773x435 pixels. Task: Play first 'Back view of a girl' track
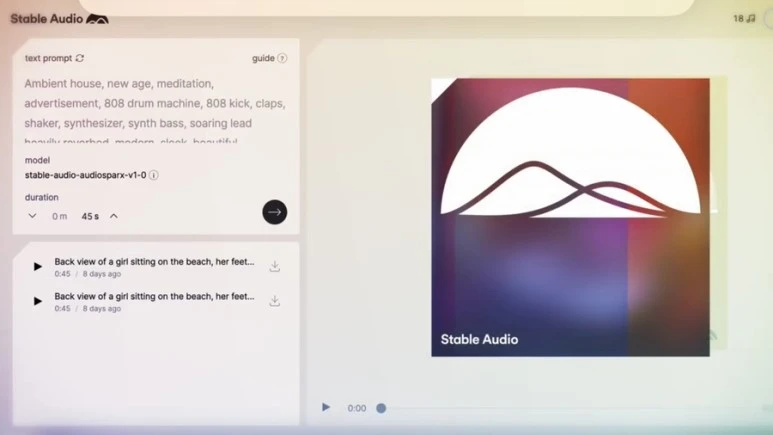point(37,266)
